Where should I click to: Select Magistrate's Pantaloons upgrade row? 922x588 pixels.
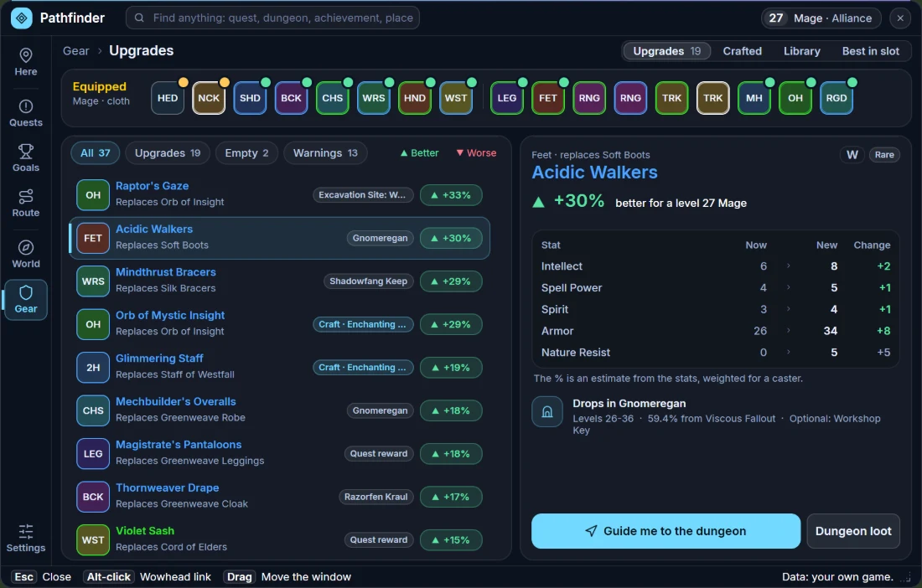279,453
